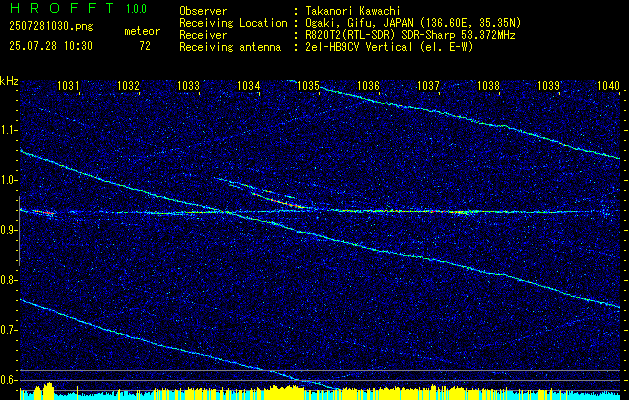
Task: Click the 1038 time axis marker
Action: [x=489, y=85]
